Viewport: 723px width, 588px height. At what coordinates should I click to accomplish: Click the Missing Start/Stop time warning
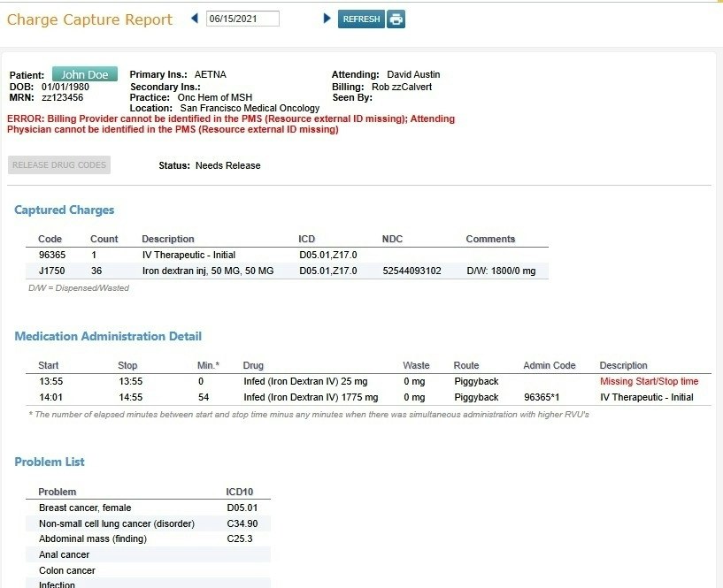pyautogui.click(x=649, y=381)
